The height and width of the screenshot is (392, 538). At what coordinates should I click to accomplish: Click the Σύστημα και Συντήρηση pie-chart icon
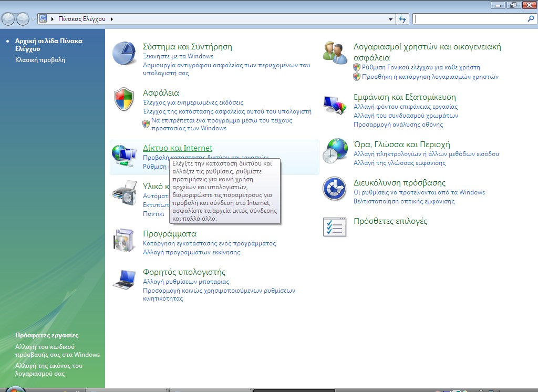click(x=124, y=53)
